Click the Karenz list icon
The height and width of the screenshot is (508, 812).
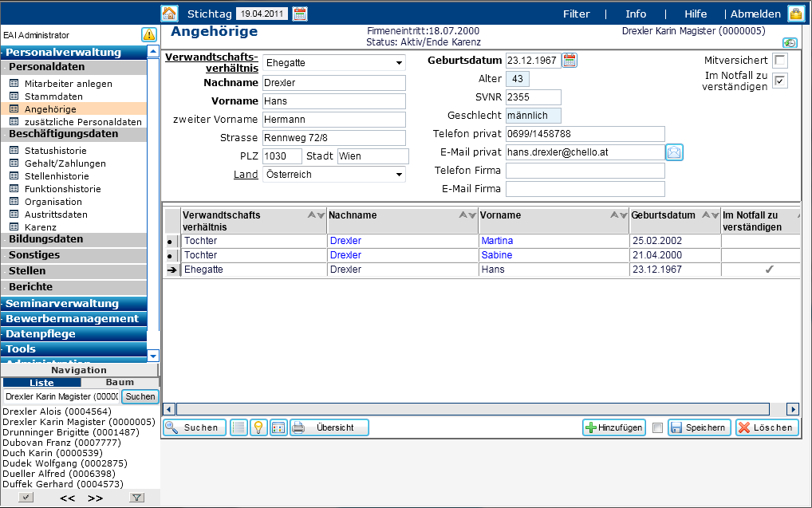(14, 226)
